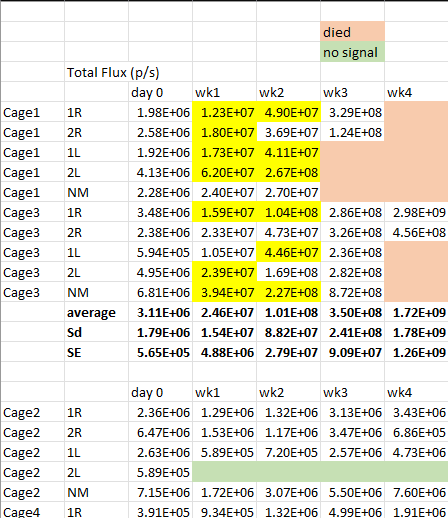Viewport: 448px width, 518px height.
Task: Select highlighted cell 1.23E+07
Action: point(224,112)
